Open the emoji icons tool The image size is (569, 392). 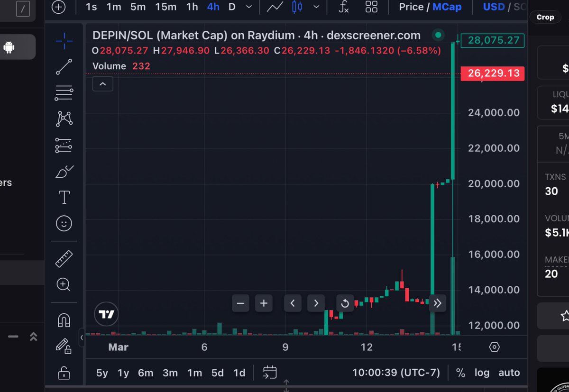pyautogui.click(x=64, y=223)
